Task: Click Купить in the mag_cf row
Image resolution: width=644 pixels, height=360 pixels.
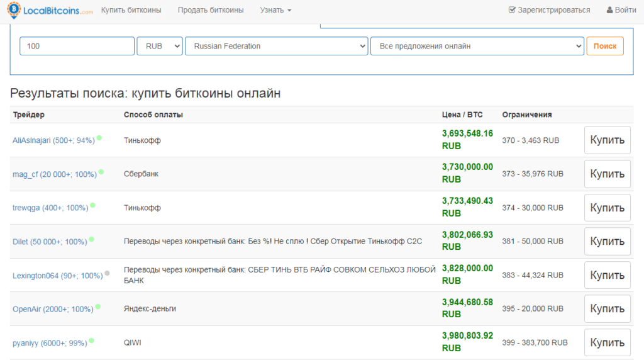Action: 607,174
